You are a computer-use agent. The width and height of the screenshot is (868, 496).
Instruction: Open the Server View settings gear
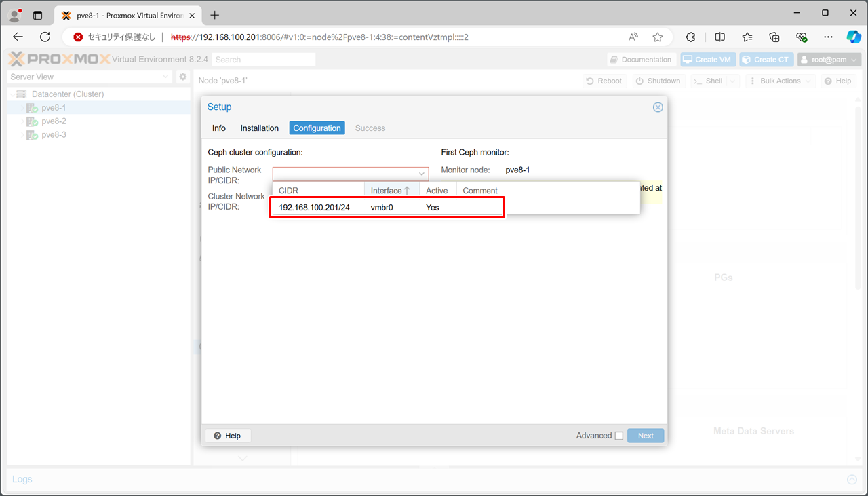point(182,77)
